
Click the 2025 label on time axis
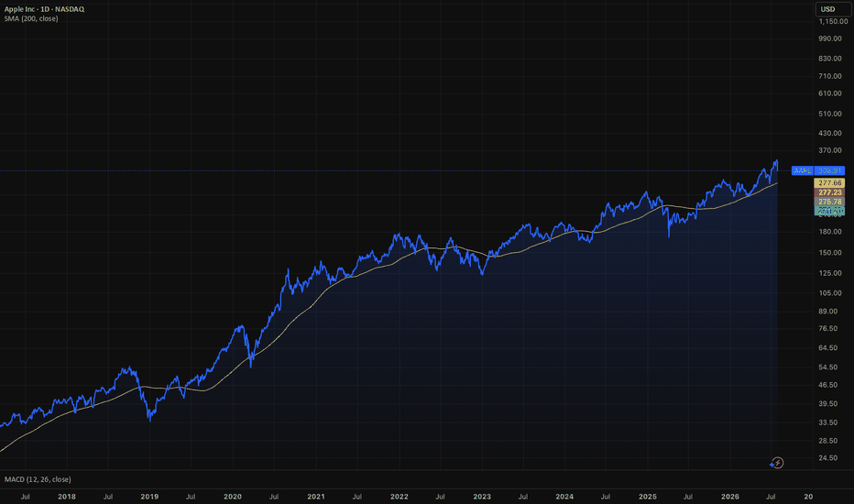pyautogui.click(x=647, y=497)
